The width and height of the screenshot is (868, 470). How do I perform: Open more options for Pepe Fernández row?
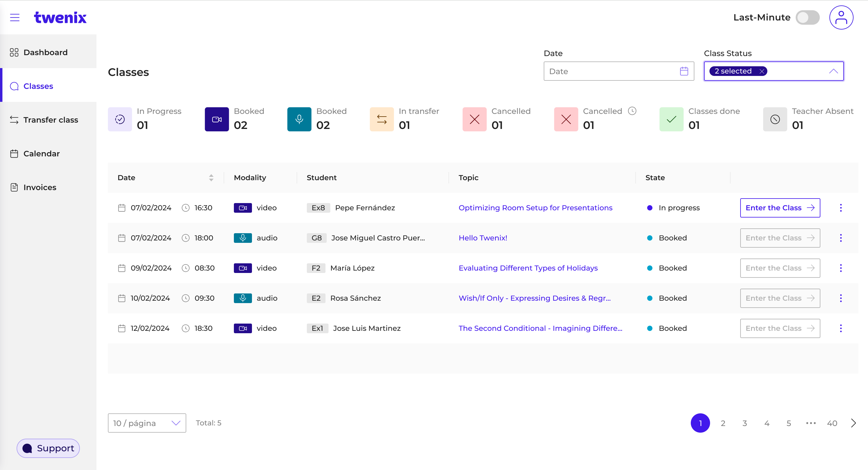tap(841, 208)
